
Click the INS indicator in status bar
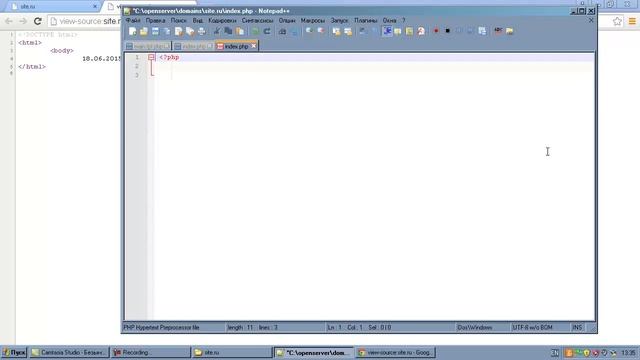click(x=577, y=327)
